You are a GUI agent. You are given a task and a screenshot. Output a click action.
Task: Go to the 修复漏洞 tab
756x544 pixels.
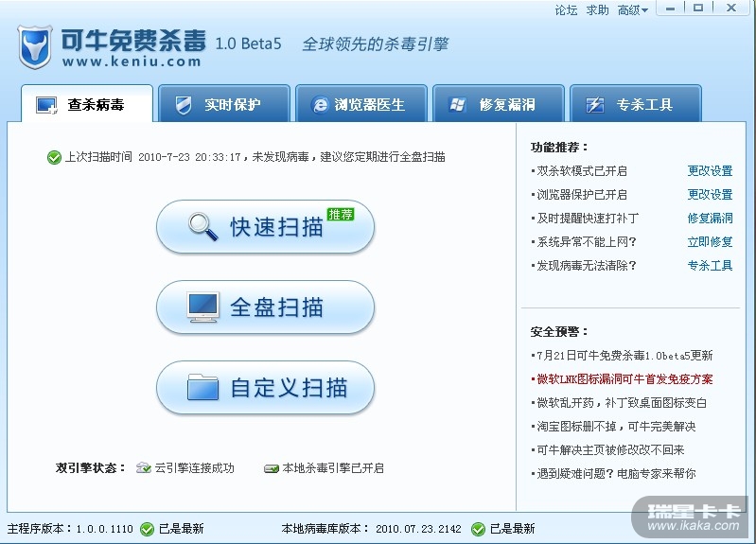pos(499,104)
